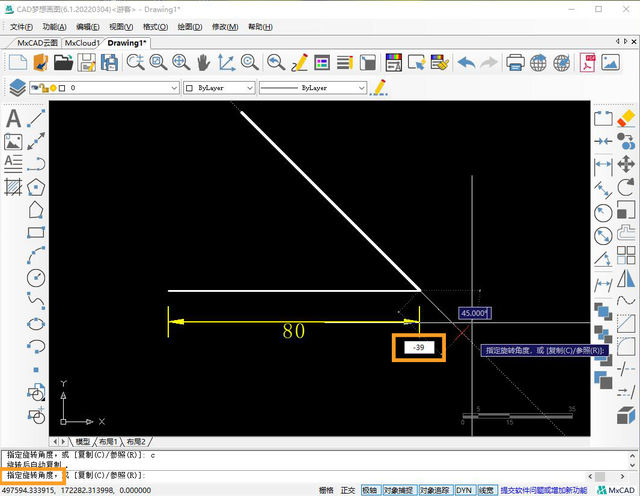Open the 绘图(D) menu
Screen dimensions: 640x496
point(190,27)
